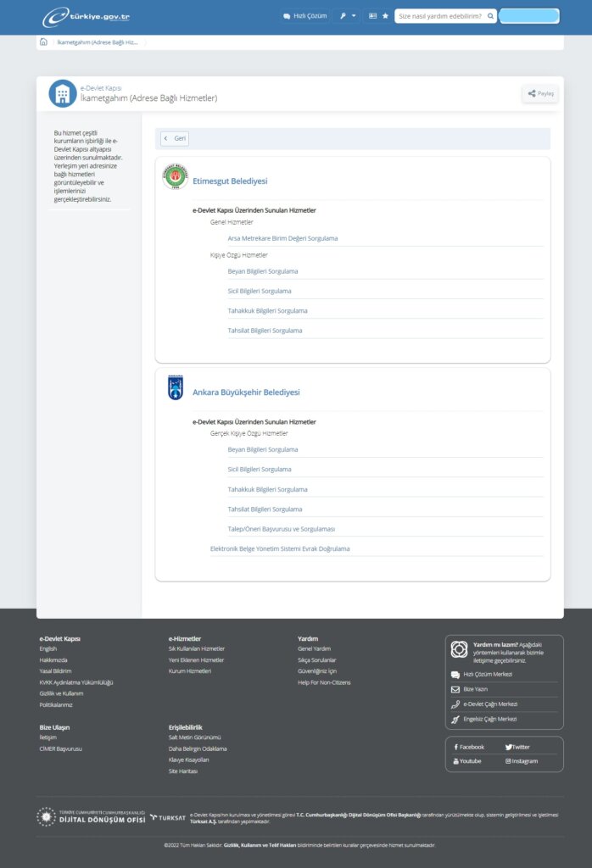
Task: Open Instagram social link
Action: [x=522, y=761]
